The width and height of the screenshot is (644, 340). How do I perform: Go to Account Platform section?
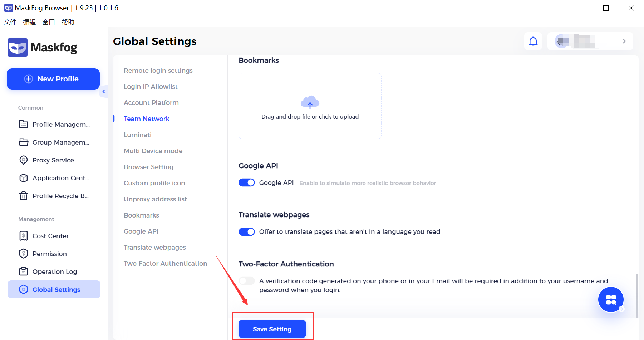(x=151, y=103)
